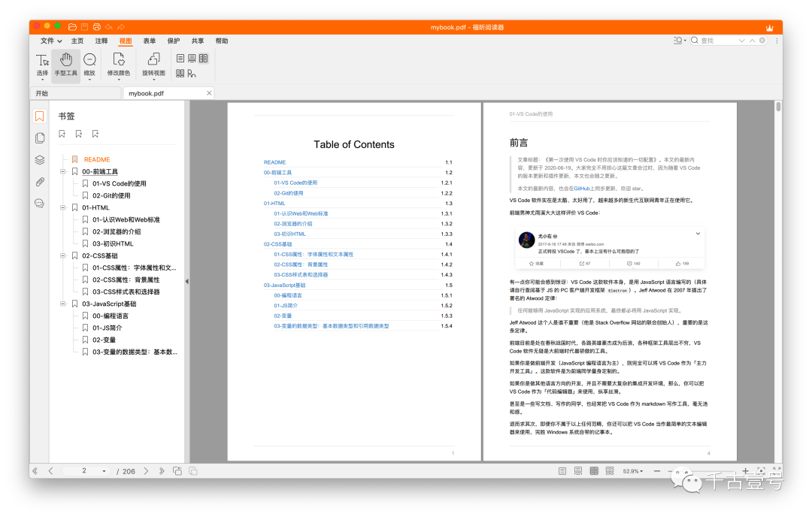Image resolution: width=812 pixels, height=517 pixels.
Task: Go to next page in status bar
Action: (x=146, y=471)
